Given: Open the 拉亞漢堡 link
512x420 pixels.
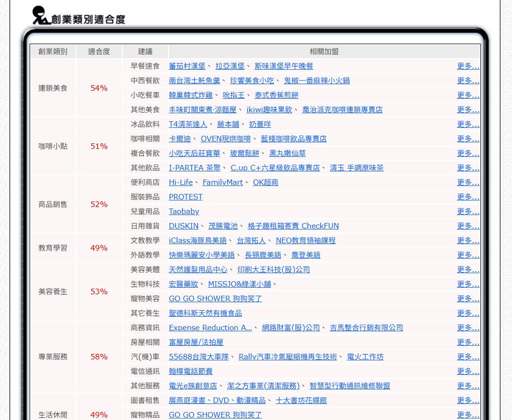Looking at the screenshot, I should coord(230,66).
